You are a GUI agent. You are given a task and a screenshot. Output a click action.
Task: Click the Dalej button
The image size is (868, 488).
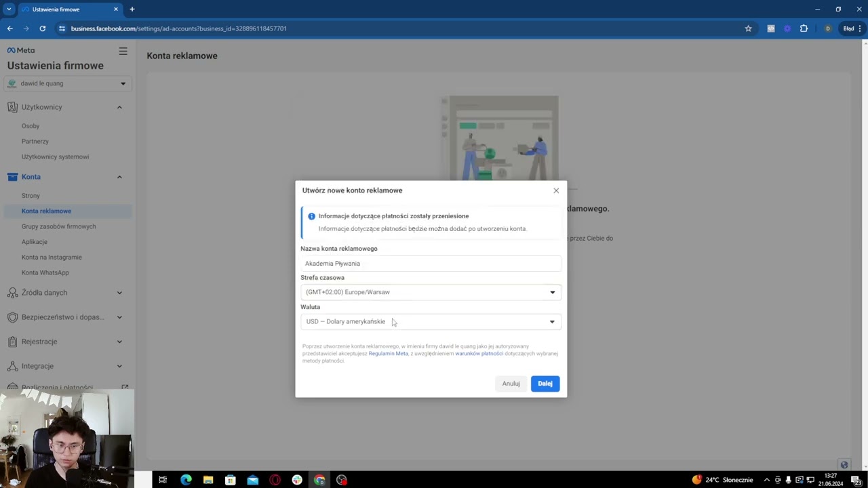(x=545, y=384)
